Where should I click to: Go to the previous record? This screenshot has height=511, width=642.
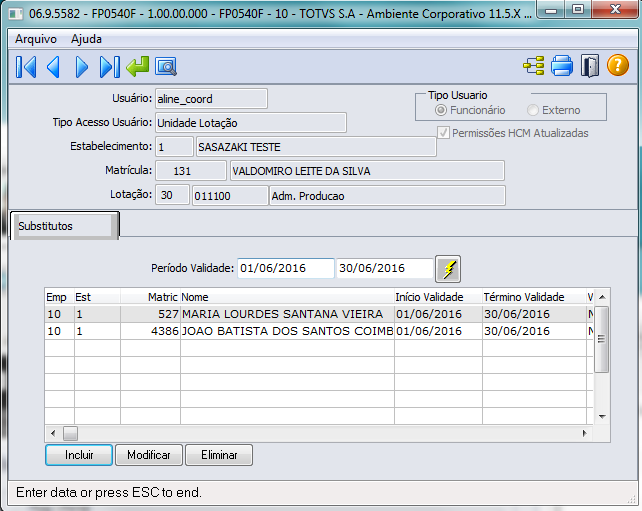coord(54,67)
